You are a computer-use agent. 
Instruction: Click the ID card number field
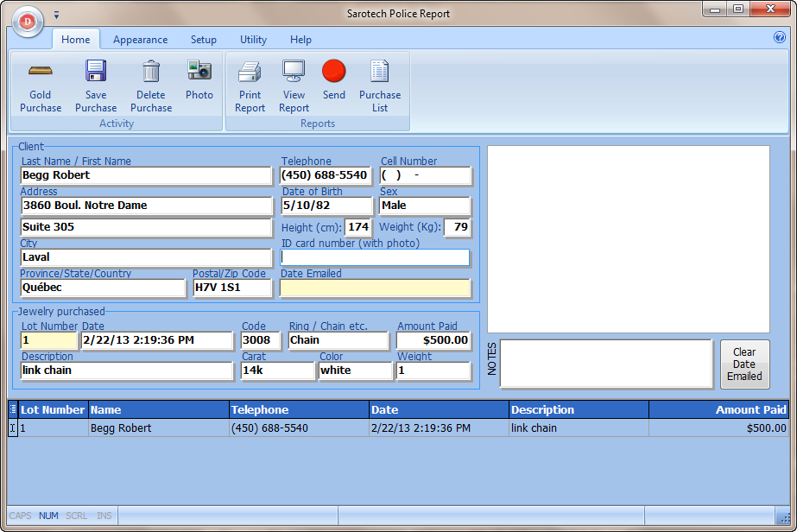coord(375,257)
